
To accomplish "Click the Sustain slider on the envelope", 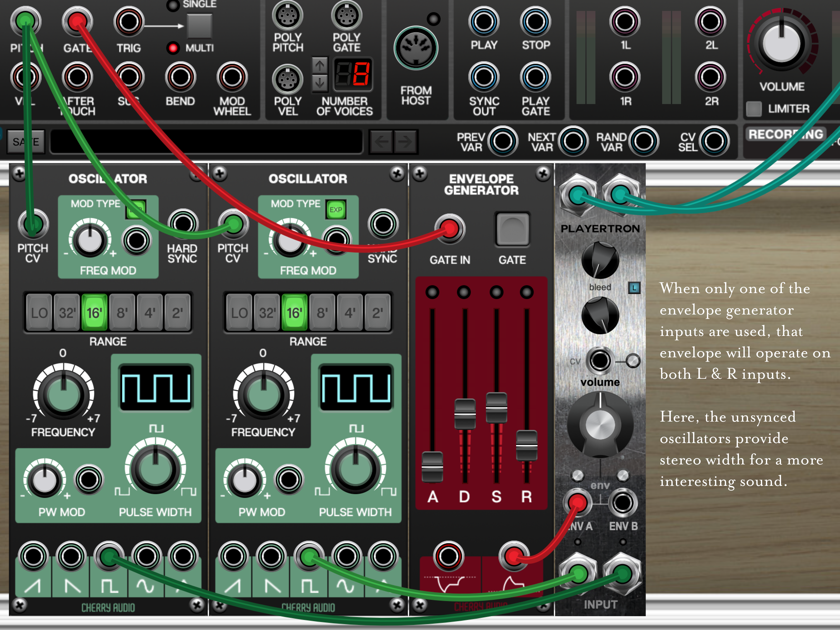I will (496, 407).
